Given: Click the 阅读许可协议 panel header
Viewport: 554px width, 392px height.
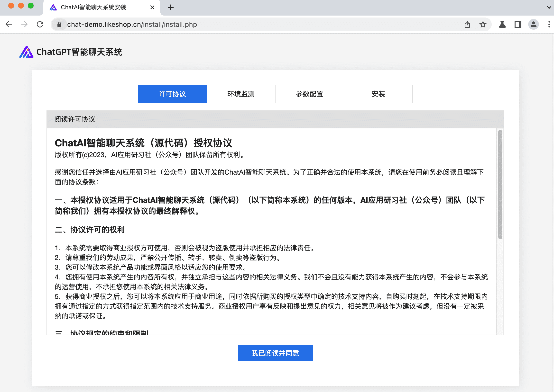Looking at the screenshot, I should (x=275, y=119).
